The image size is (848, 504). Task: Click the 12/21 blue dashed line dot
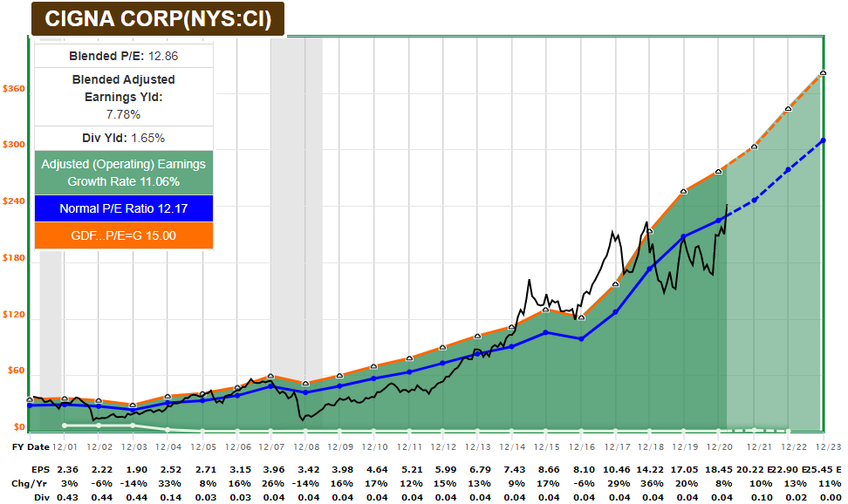click(755, 200)
